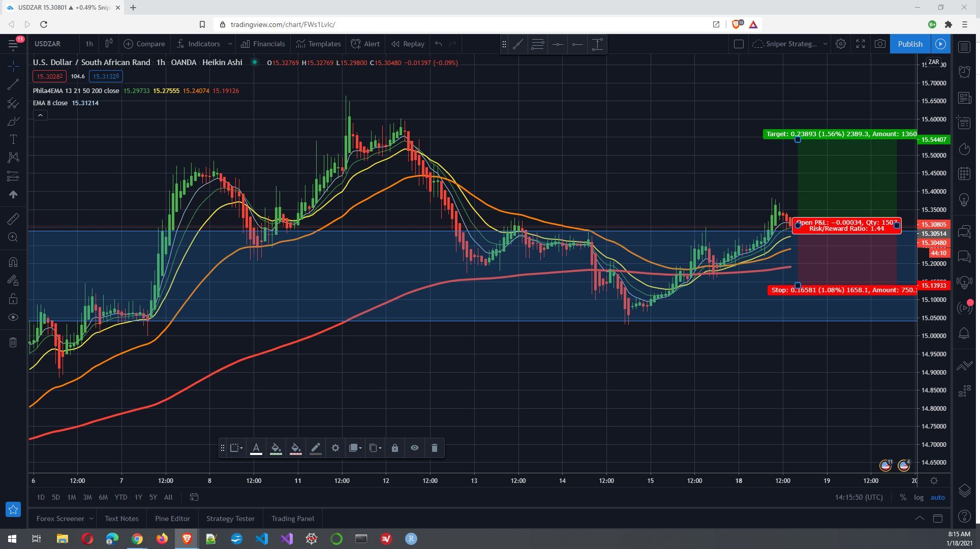Viewport: 980px width, 549px height.
Task: Open the alerts clock panel on right sidebar
Action: pyautogui.click(x=964, y=72)
